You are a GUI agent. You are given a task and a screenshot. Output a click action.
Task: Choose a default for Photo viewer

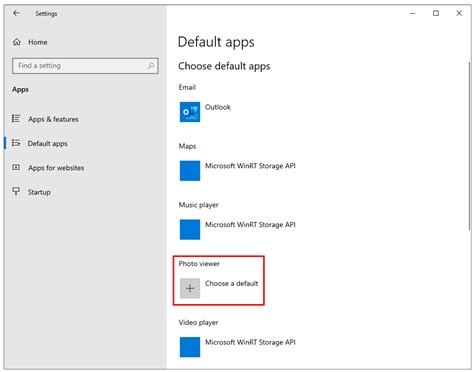coord(219,288)
